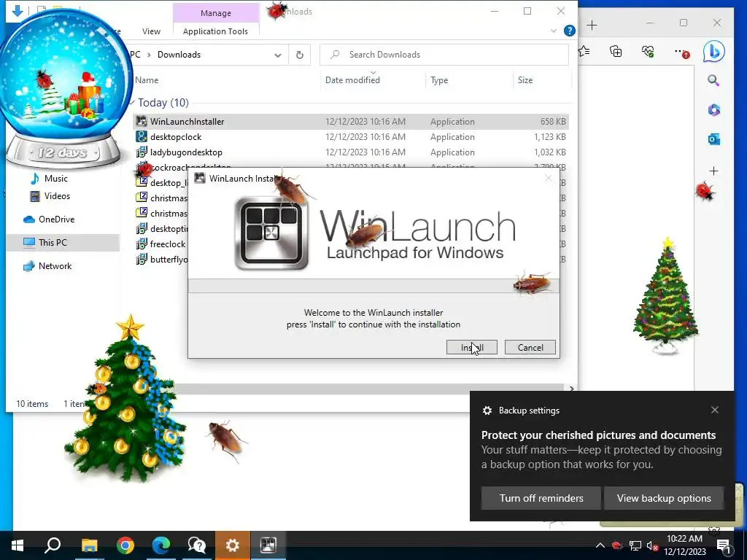Select the desktopclock file
The width and height of the screenshot is (747, 560).
coord(351,136)
